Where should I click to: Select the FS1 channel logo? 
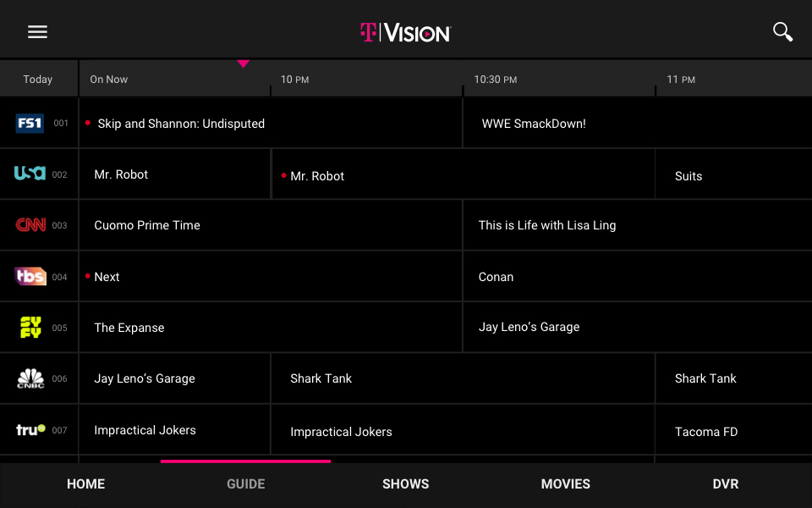[30, 124]
